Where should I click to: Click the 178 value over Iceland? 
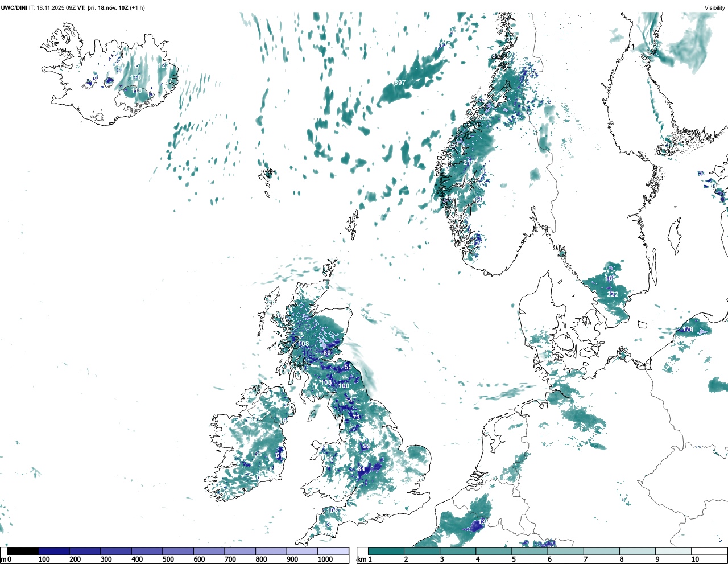pos(135,77)
